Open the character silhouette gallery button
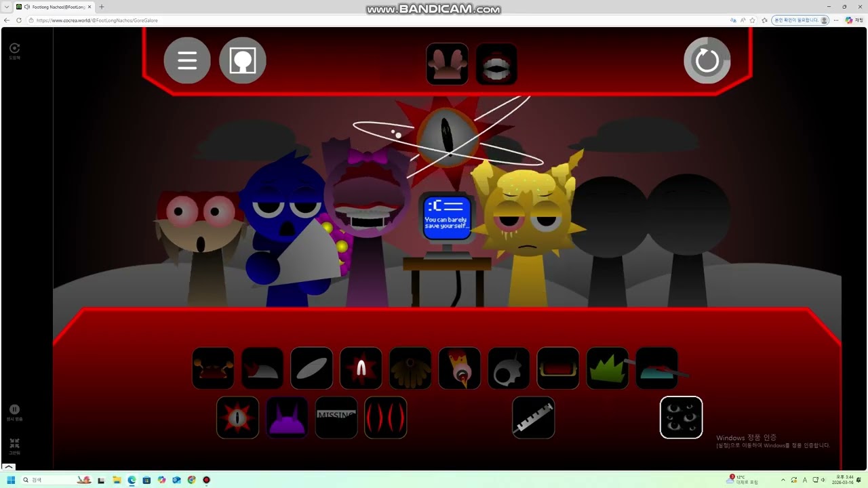 (x=243, y=60)
